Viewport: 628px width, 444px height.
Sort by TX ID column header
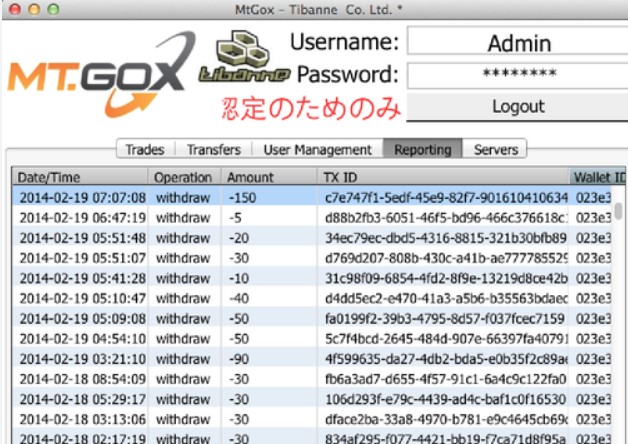pyautogui.click(x=443, y=177)
